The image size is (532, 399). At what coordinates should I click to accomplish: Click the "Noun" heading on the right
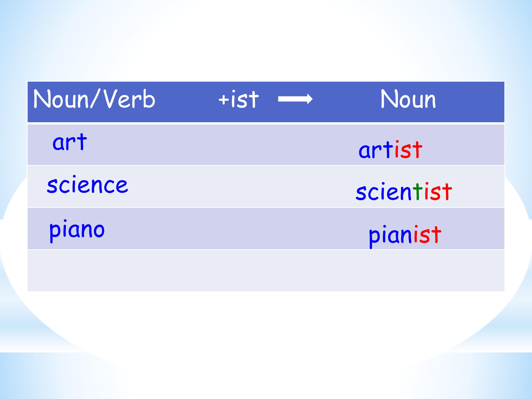click(x=408, y=99)
